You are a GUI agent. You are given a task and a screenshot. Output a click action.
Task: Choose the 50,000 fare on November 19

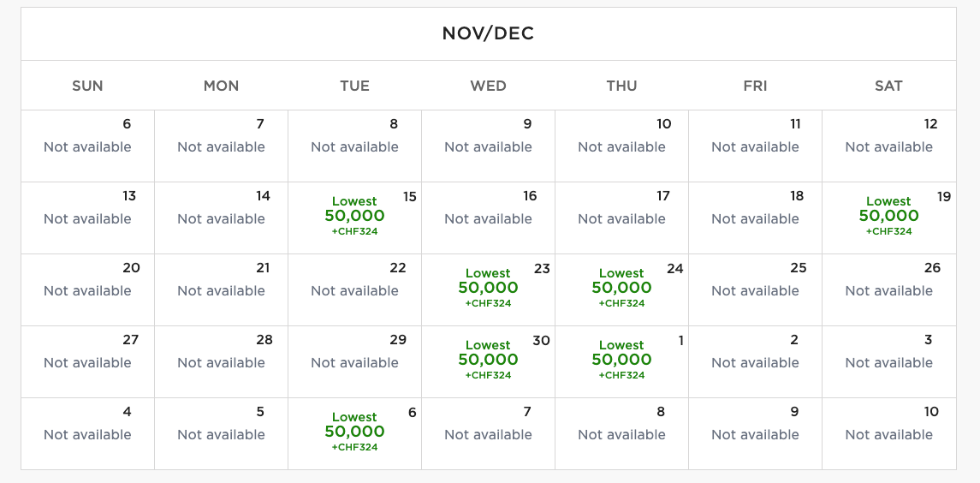point(888,216)
